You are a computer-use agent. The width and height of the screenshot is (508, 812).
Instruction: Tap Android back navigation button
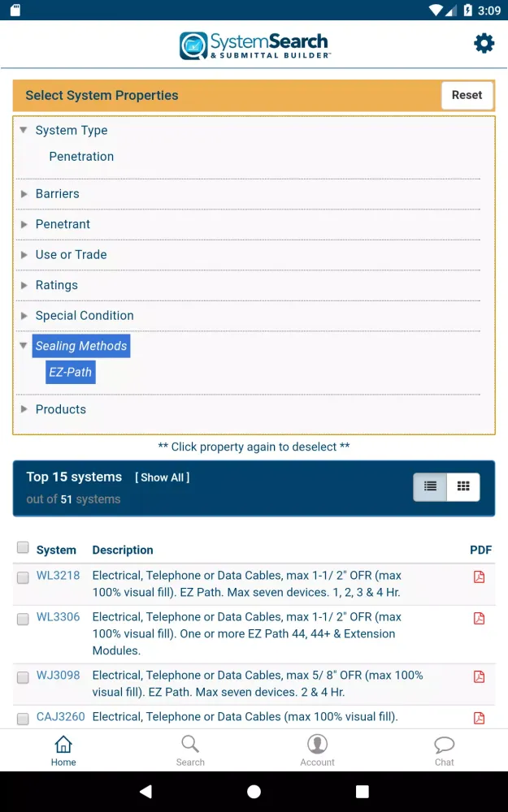click(x=145, y=791)
